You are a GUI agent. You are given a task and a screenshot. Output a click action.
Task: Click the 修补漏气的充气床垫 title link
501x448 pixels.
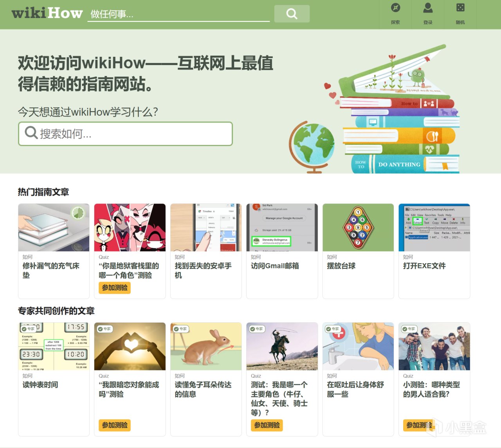pos(51,271)
